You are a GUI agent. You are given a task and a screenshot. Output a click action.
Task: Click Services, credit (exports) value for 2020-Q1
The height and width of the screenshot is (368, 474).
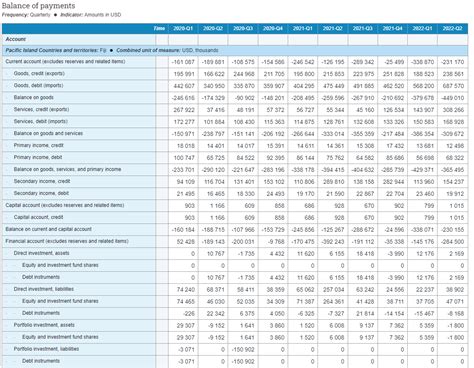tap(184, 110)
